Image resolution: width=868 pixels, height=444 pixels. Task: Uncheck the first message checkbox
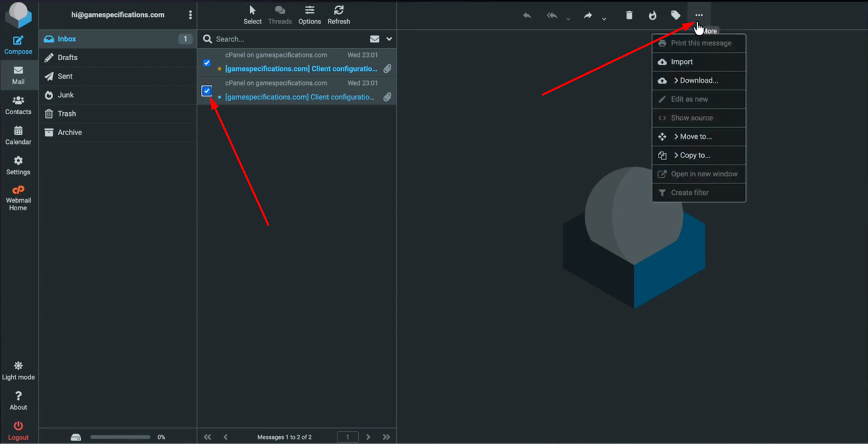point(207,63)
